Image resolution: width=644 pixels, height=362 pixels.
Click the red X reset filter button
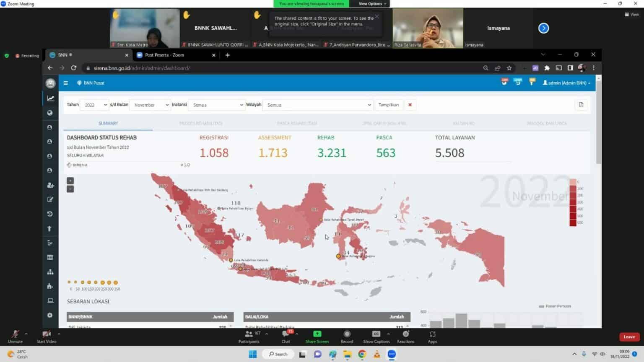410,105
